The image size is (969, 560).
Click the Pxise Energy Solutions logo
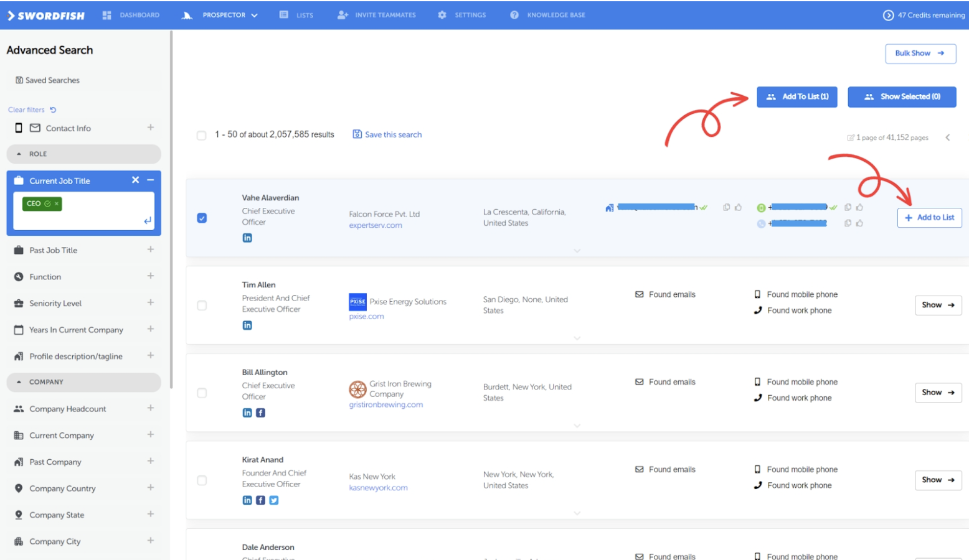pos(357,302)
